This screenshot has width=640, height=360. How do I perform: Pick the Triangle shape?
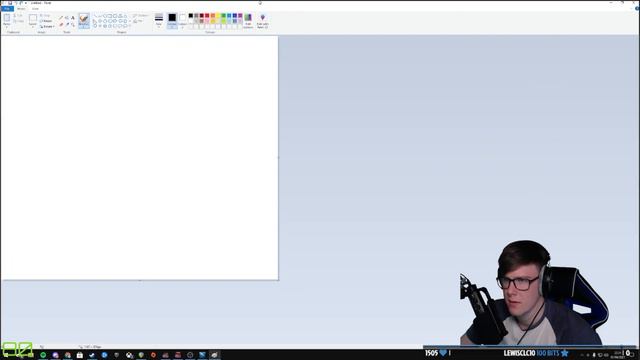click(125, 16)
